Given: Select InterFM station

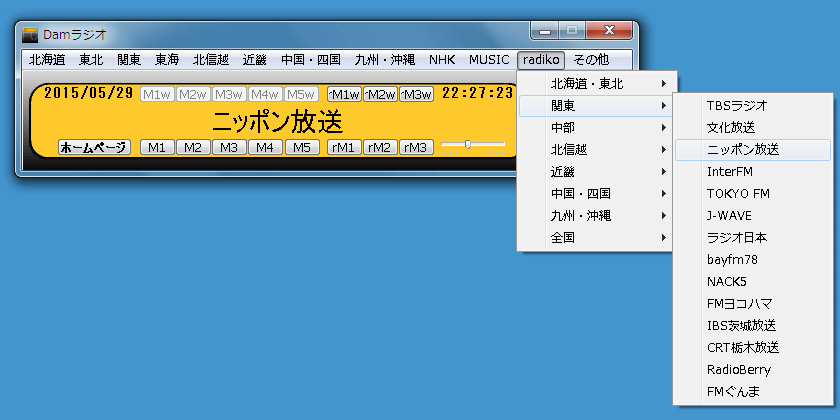Looking at the screenshot, I should 753,171.
